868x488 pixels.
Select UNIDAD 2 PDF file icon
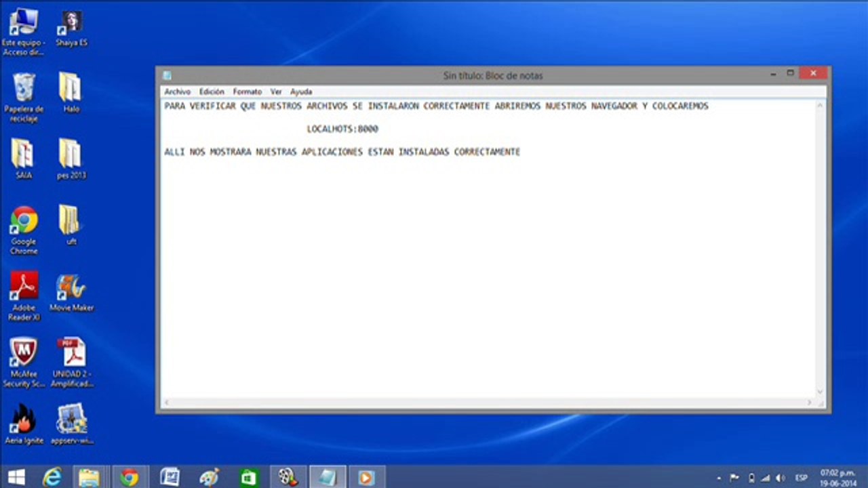tap(71, 363)
